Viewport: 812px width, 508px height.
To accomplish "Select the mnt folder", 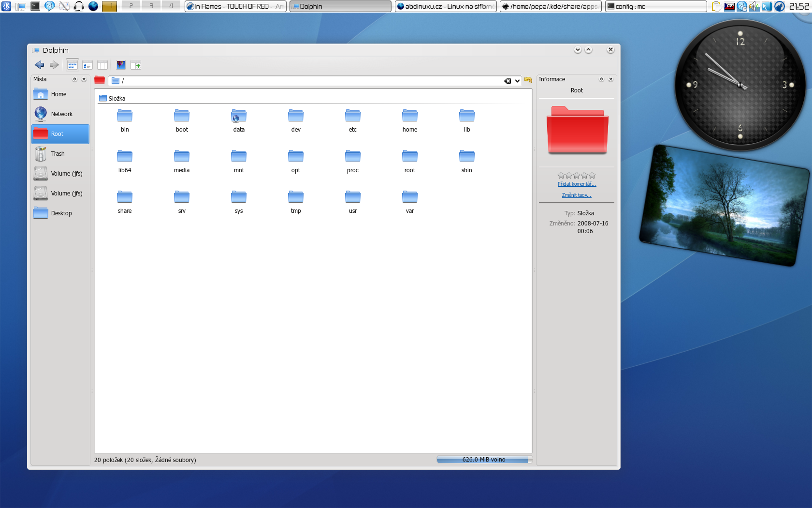I will tap(239, 162).
